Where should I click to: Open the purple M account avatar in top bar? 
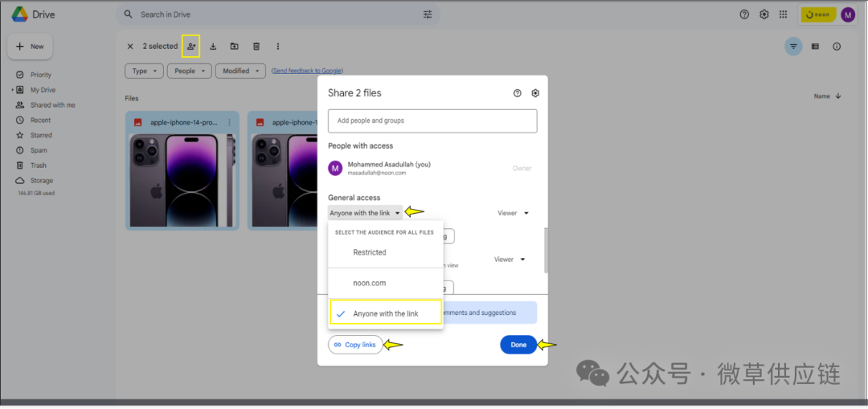click(x=848, y=15)
